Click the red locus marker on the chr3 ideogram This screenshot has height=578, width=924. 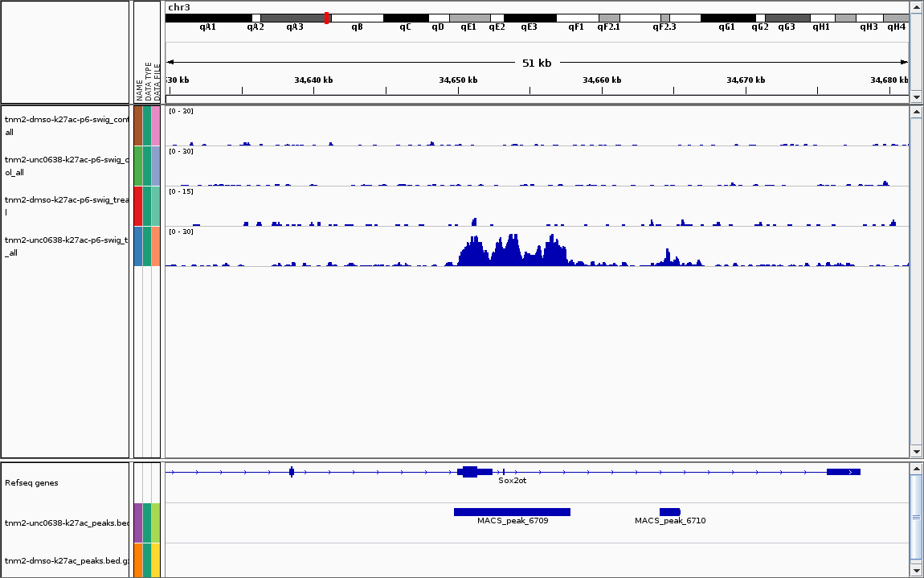[326, 18]
